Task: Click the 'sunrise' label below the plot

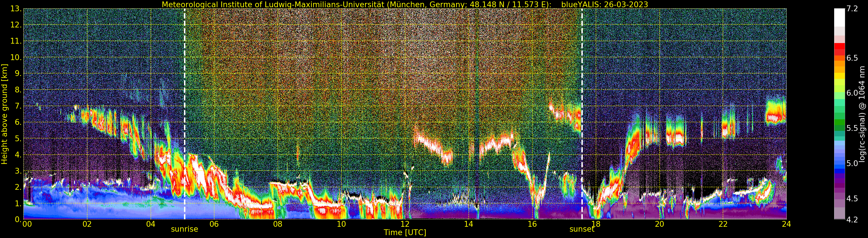Action: pos(184,229)
